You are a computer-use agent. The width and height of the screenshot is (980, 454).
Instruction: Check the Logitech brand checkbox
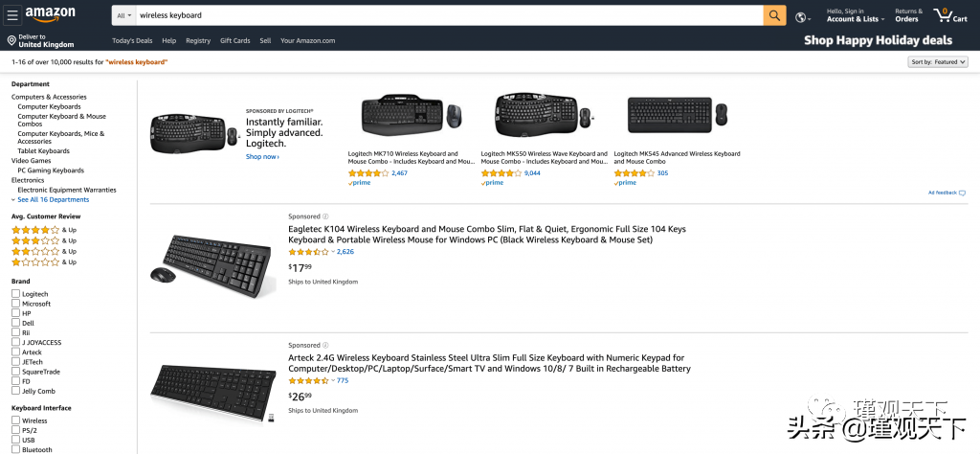tap(15, 294)
